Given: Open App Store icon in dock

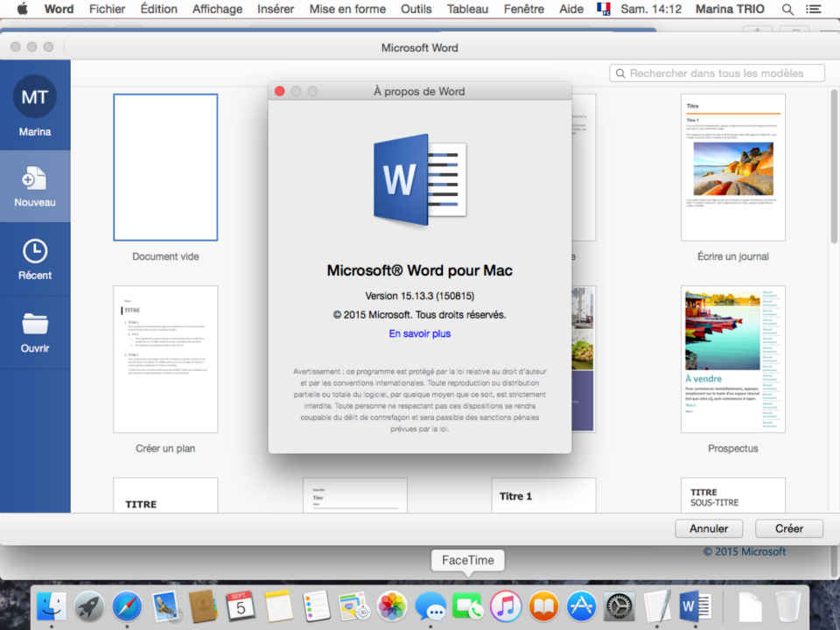Looking at the screenshot, I should [581, 606].
